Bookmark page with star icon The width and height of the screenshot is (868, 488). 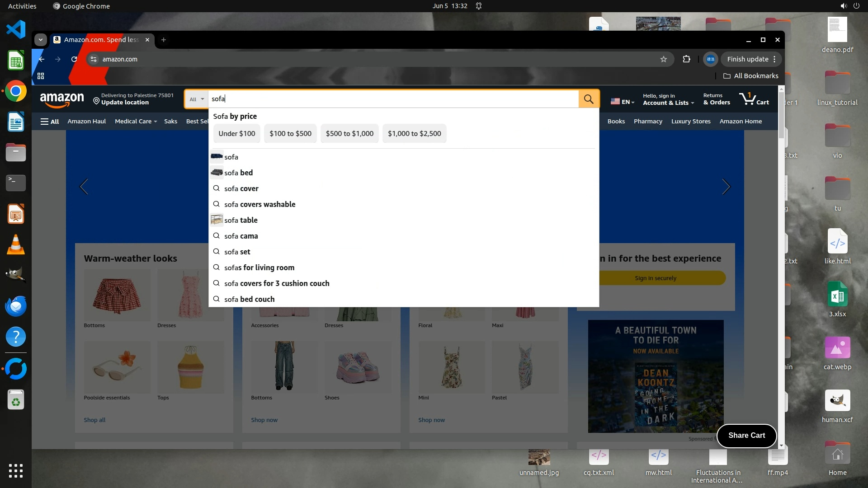click(663, 59)
